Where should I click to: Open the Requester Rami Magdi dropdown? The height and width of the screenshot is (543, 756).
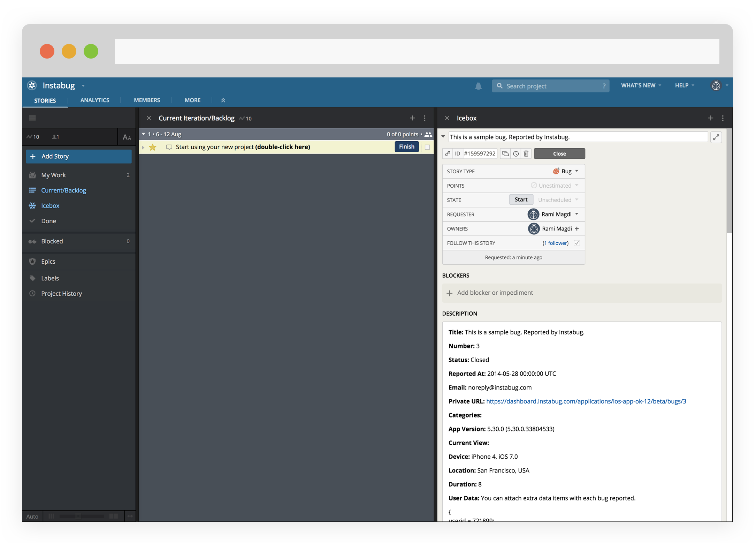pos(577,214)
